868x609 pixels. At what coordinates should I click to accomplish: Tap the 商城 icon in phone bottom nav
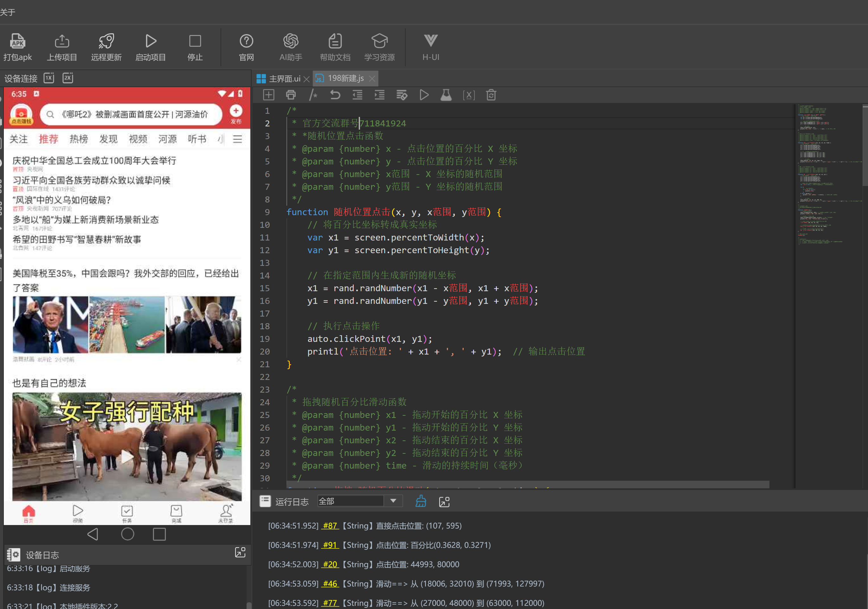tap(176, 514)
